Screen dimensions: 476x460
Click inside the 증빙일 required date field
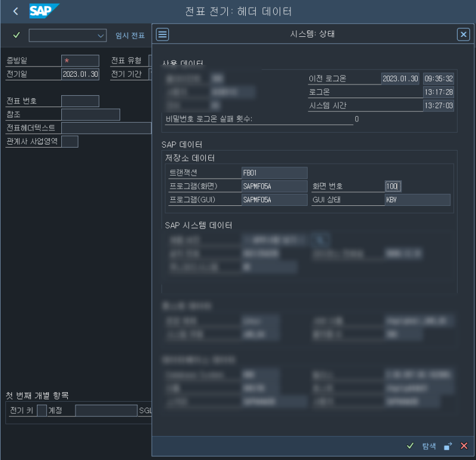pos(79,60)
